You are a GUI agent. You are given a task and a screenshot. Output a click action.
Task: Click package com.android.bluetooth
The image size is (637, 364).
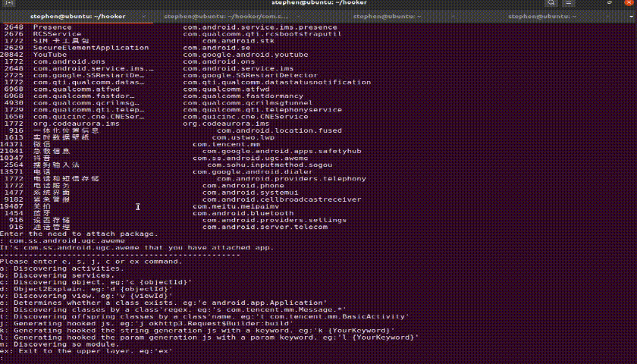pos(243,213)
